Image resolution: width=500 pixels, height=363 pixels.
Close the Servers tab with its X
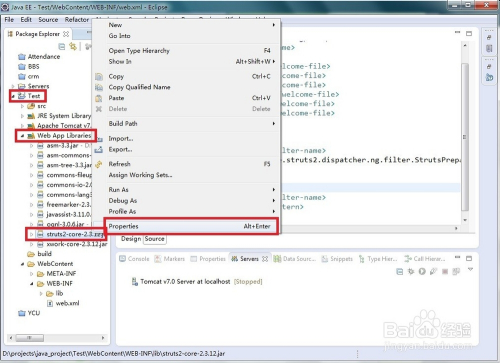click(265, 259)
